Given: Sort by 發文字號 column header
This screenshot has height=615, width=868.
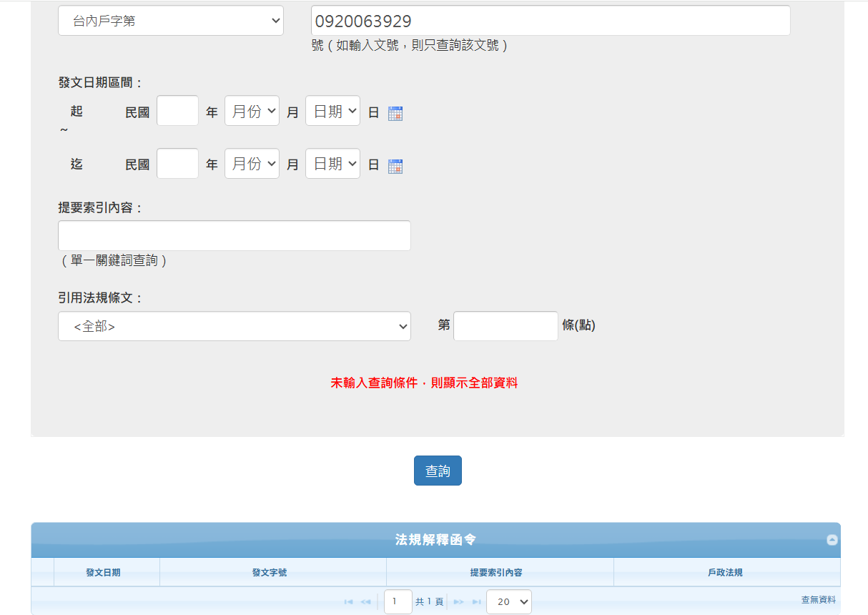Looking at the screenshot, I should click(x=270, y=573).
